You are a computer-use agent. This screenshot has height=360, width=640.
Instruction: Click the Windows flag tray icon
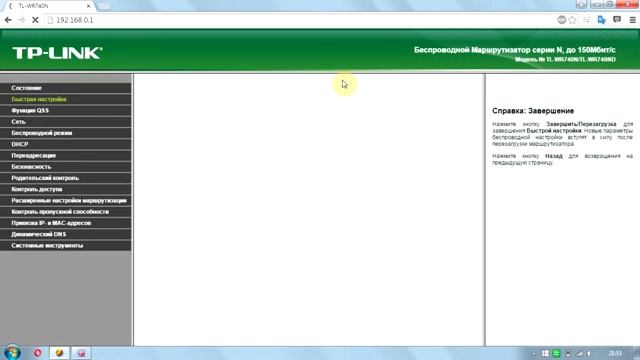point(545,353)
